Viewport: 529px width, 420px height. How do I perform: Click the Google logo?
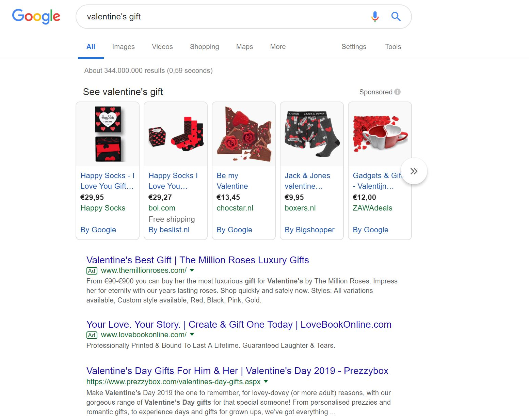36,16
